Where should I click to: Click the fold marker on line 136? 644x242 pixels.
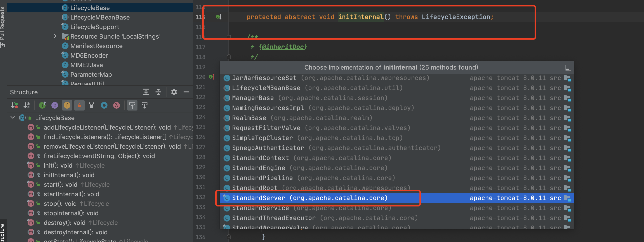(229, 237)
